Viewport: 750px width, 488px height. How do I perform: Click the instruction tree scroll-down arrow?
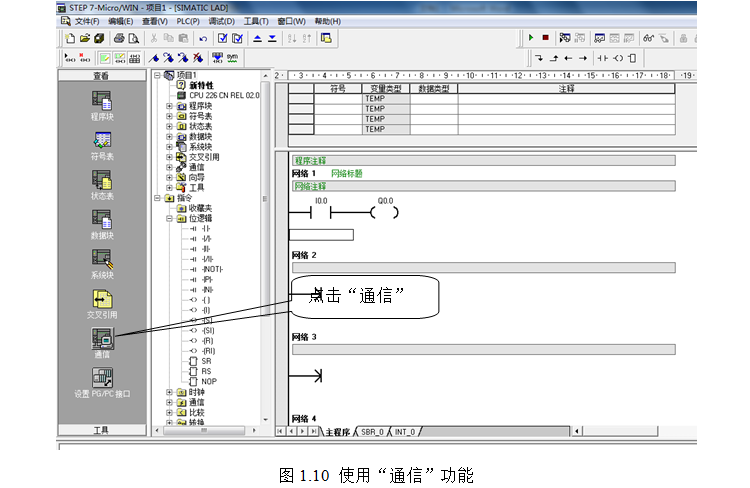pyautogui.click(x=265, y=420)
